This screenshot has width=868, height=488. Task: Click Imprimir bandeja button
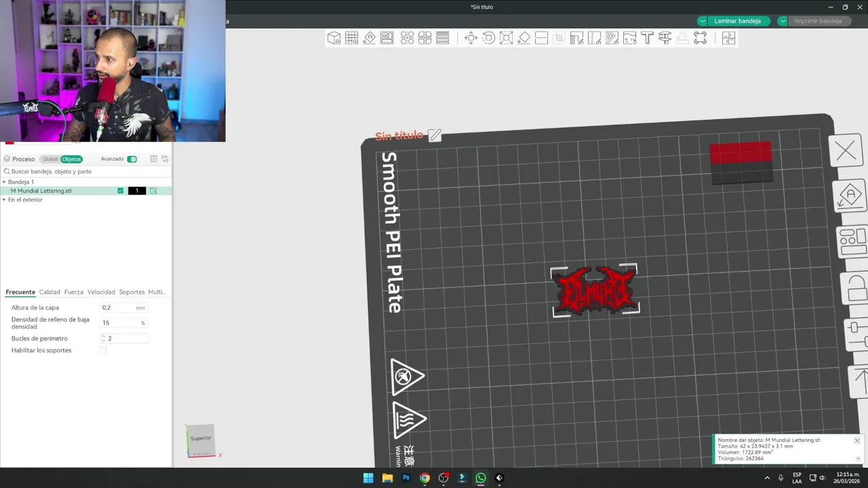[x=818, y=21]
